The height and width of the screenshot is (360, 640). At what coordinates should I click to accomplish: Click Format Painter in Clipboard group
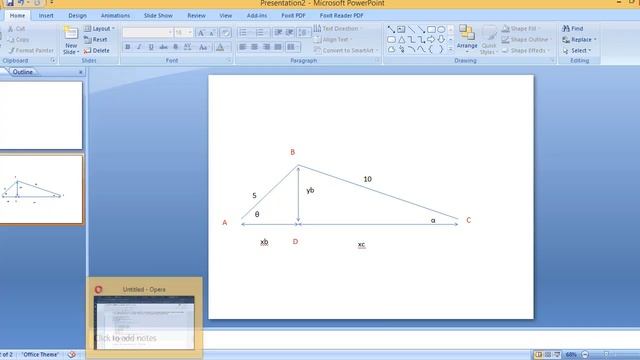click(31, 51)
